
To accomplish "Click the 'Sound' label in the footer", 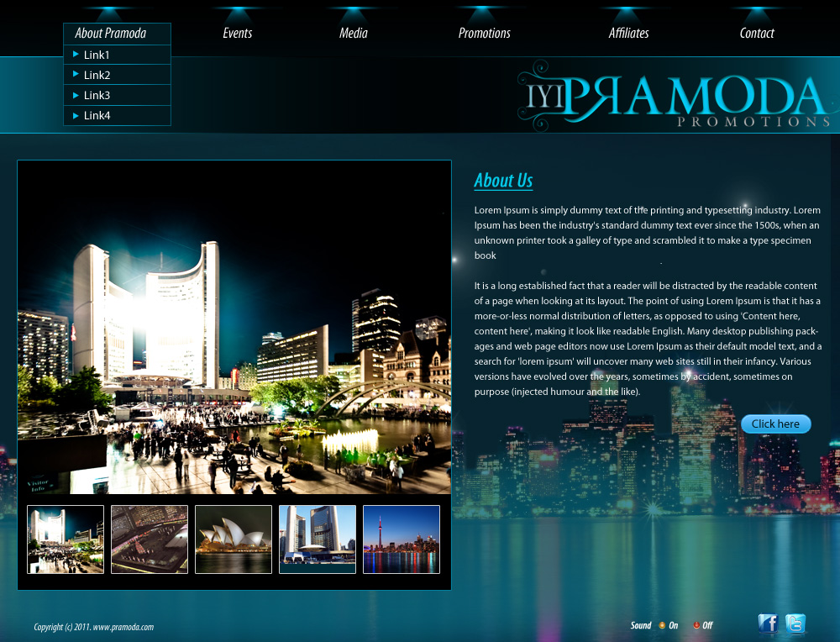I will [x=641, y=625].
